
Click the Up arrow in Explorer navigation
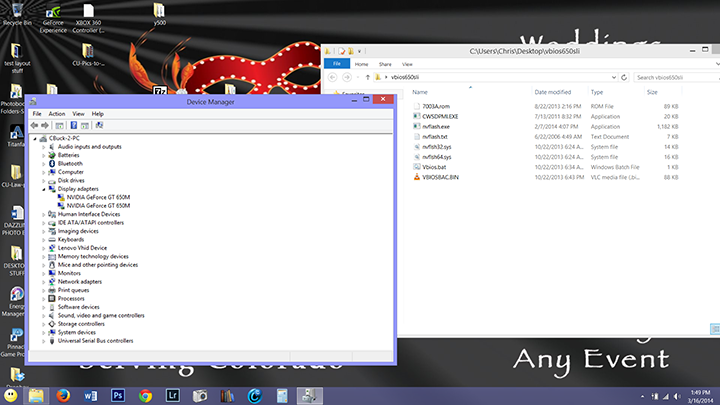tap(367, 77)
